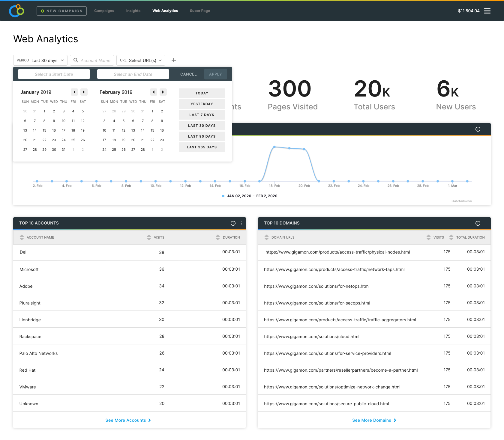This screenshot has height=440, width=504.
Task: Open info icon on the chart panel
Action: tap(478, 129)
